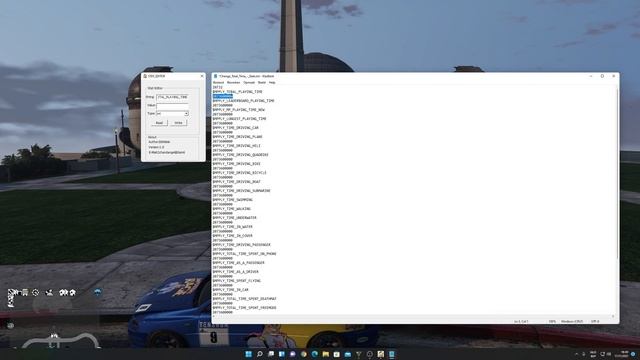Focus the String input field in Stat Editor
This screenshot has width=640, height=360.
coord(173,97)
